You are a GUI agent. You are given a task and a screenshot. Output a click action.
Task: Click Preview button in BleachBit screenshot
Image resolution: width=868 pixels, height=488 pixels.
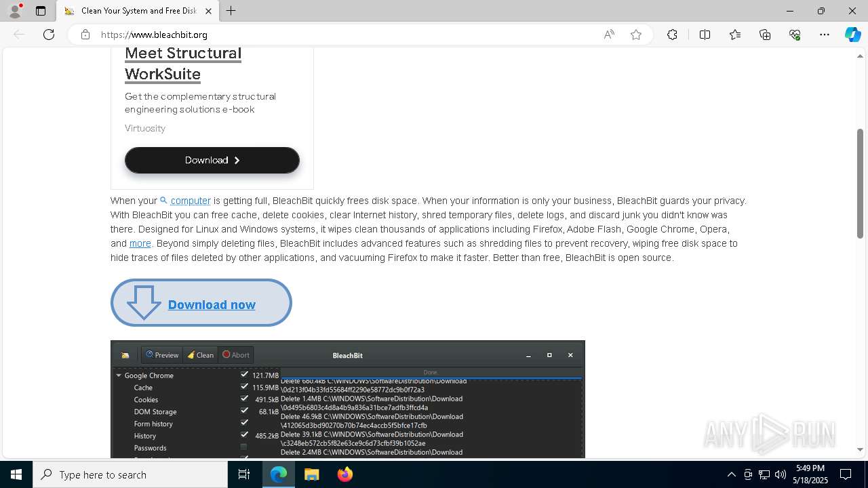tap(162, 355)
